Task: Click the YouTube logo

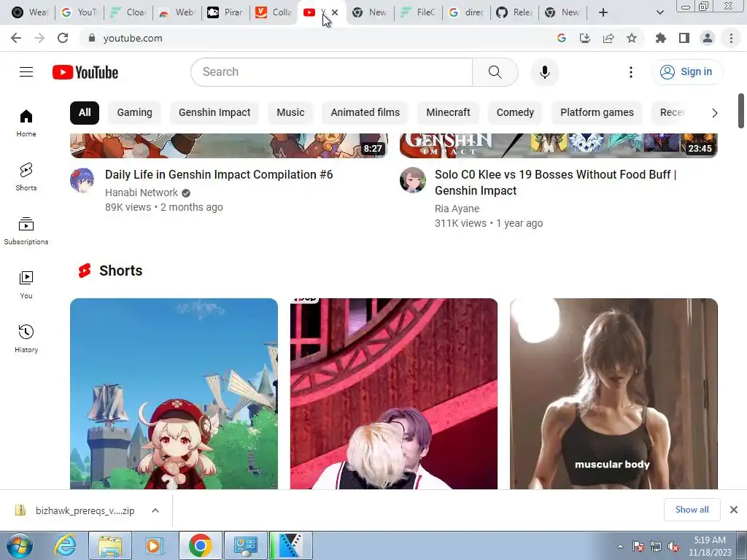Action: 85,72
